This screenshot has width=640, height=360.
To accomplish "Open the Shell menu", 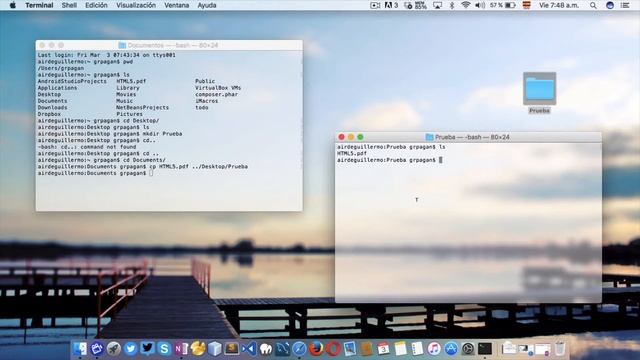I will tap(69, 5).
